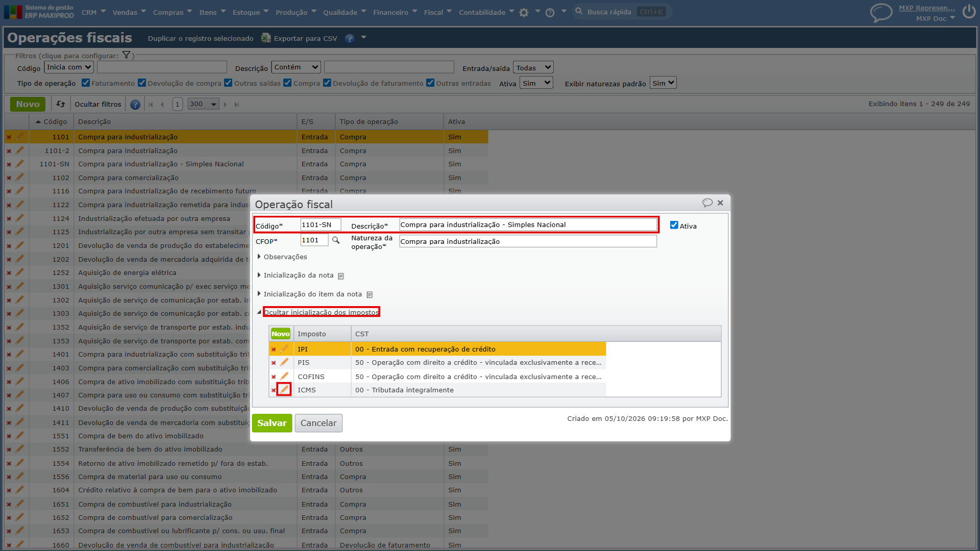Image resolution: width=980 pixels, height=551 pixels.
Task: Edit row 1102 with pencil icon
Action: [19, 178]
